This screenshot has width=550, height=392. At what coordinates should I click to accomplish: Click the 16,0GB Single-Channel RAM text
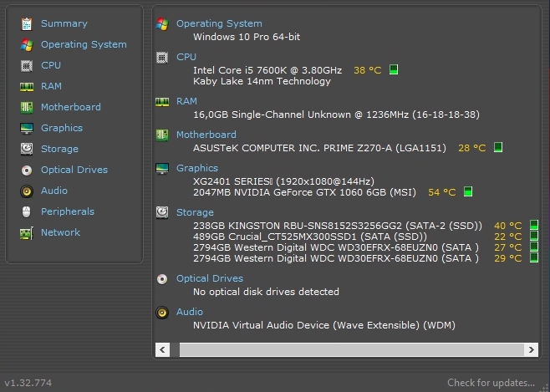click(336, 115)
